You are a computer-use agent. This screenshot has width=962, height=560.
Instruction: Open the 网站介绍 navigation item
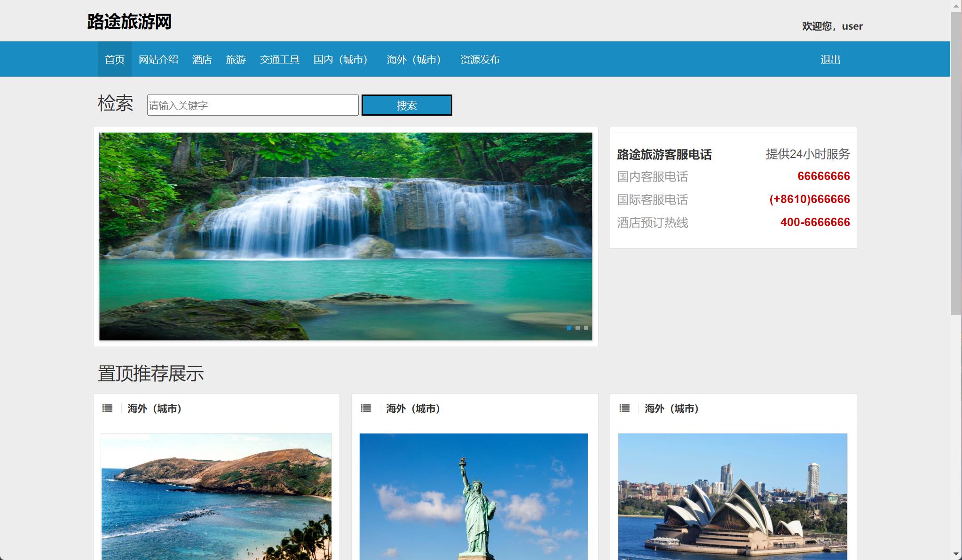coord(158,59)
